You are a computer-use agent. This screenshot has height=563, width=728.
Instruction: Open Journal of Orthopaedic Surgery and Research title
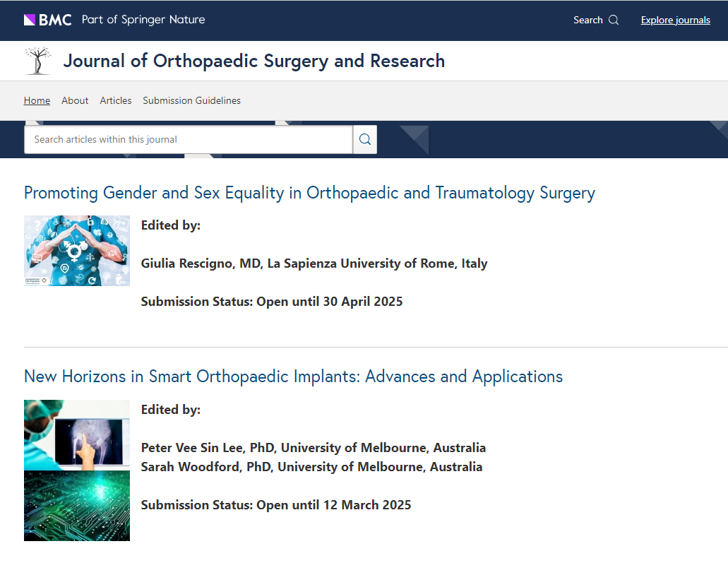(253, 61)
